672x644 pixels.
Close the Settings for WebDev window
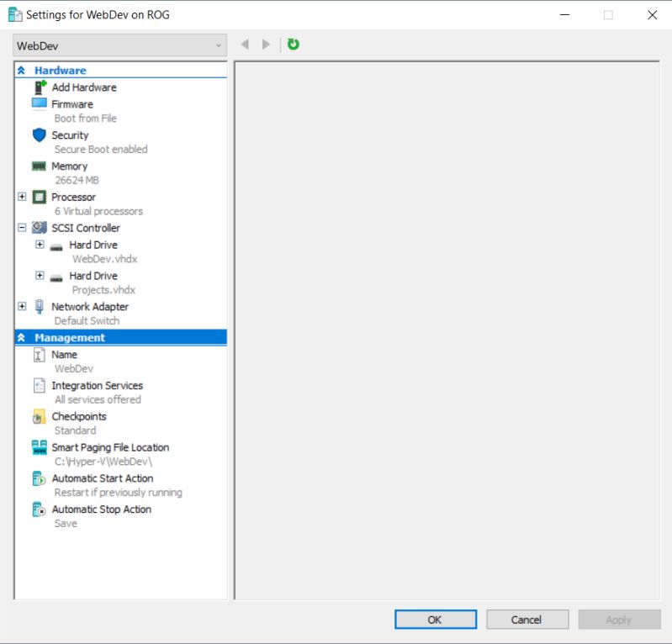(653, 14)
